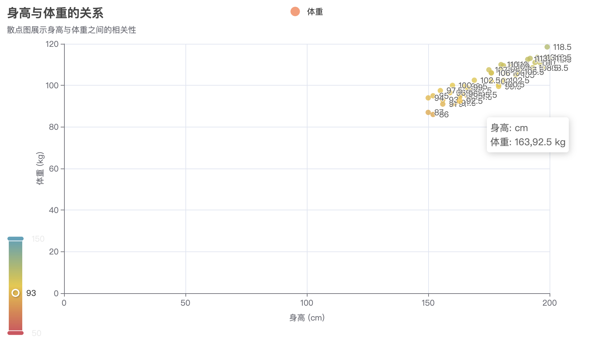Click the subtitle 散点图展示身高与体重之间的相关性
This screenshot has width=615, height=364.
(71, 30)
